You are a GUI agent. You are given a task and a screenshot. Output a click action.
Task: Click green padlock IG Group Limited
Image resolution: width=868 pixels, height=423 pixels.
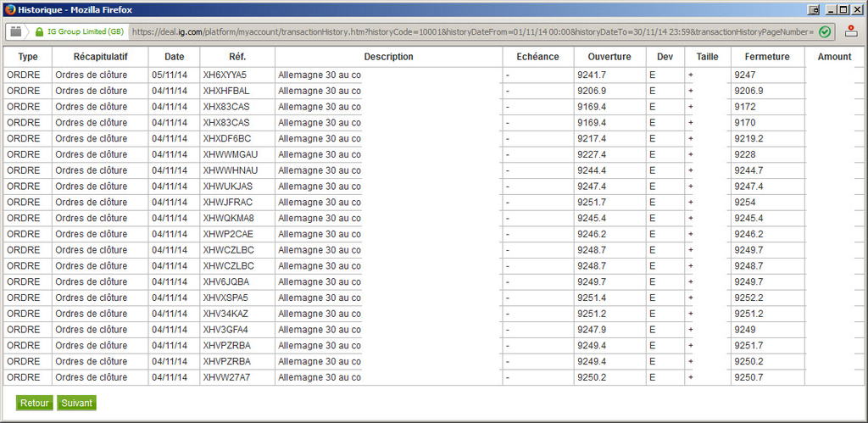[x=39, y=32]
